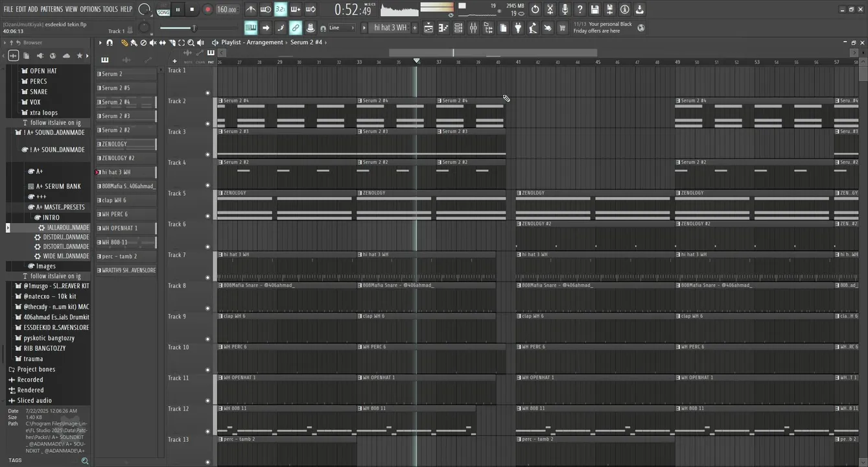
Task: Open the Mixer window from toolbar
Action: 473,28
